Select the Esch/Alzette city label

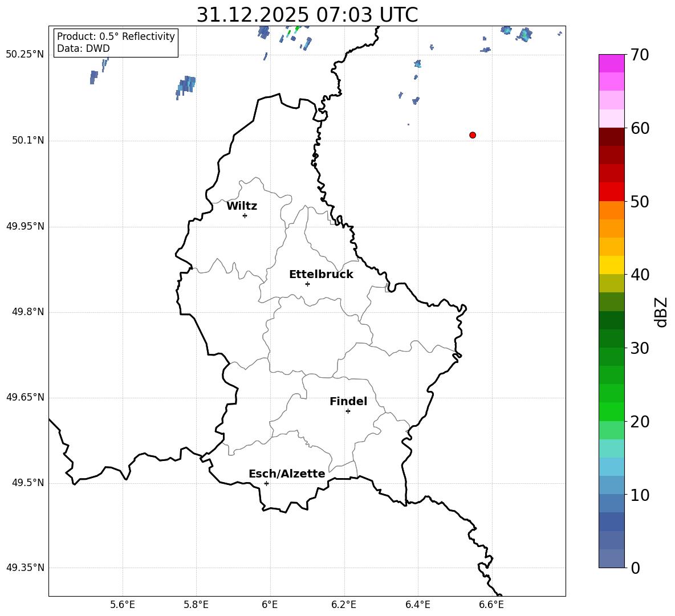[x=287, y=474]
